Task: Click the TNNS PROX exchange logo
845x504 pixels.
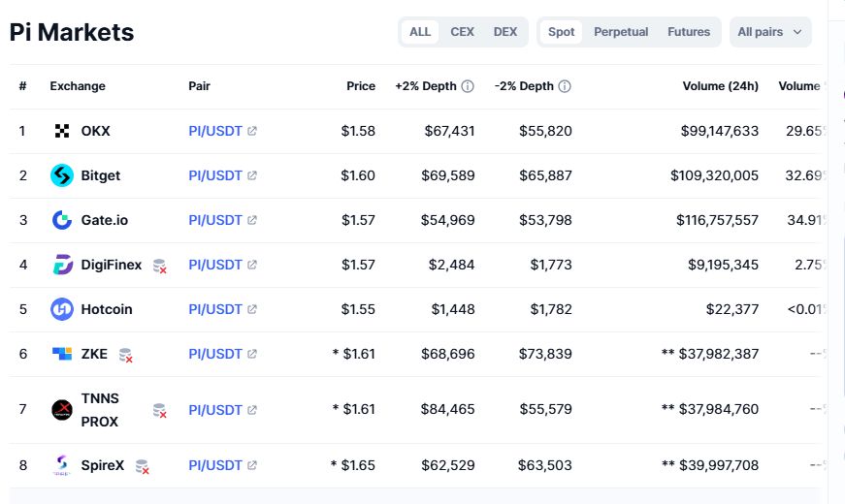Action: tap(62, 410)
